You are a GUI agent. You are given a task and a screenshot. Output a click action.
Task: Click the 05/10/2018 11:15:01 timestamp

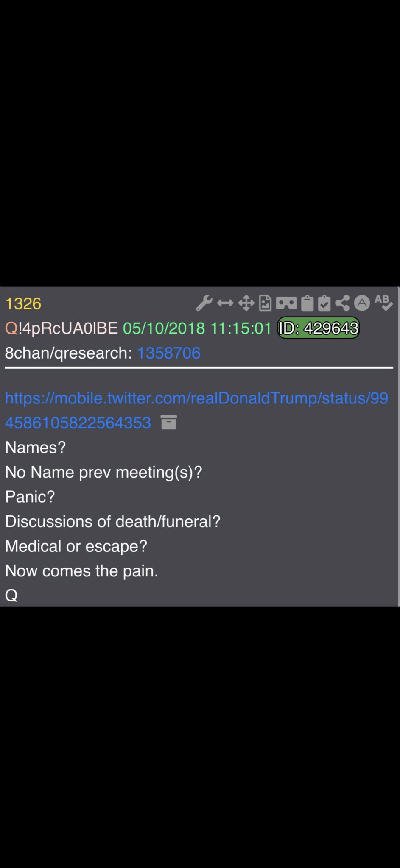197,328
